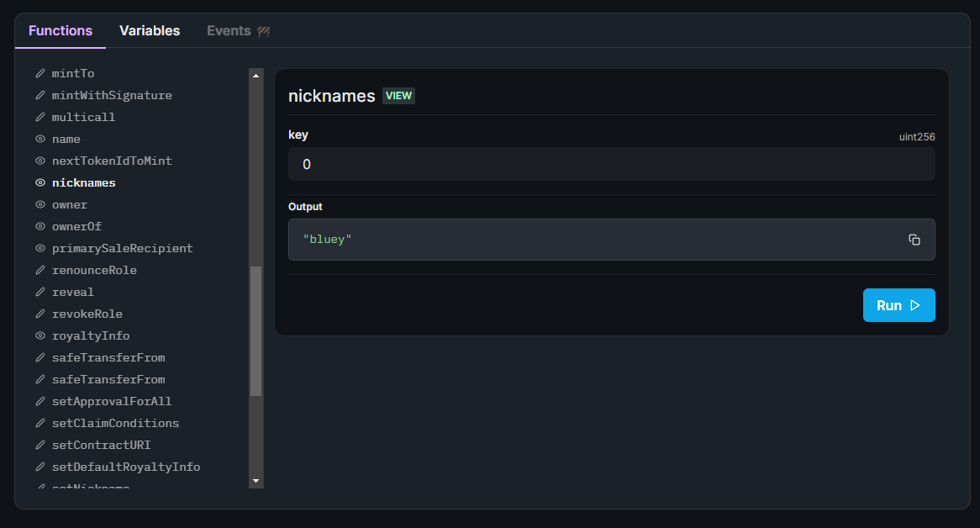The image size is (980, 528).
Task: Click inside the key input field
Action: pos(611,164)
